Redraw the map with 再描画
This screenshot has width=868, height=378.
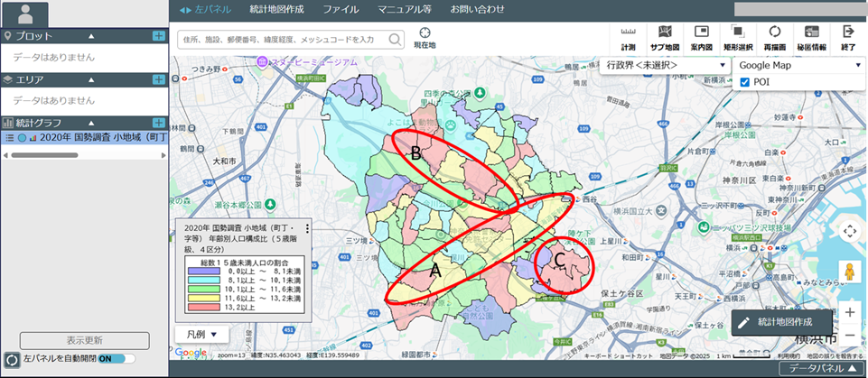pos(775,36)
